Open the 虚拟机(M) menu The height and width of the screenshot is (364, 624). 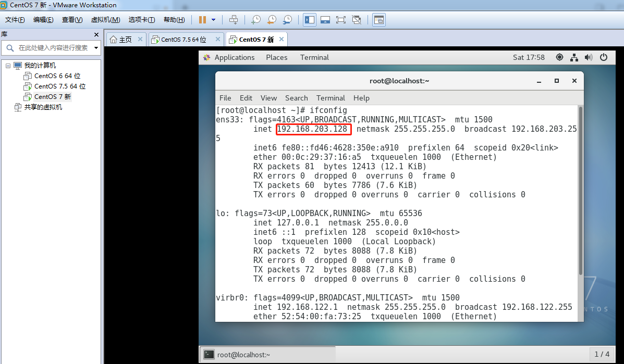click(x=105, y=20)
